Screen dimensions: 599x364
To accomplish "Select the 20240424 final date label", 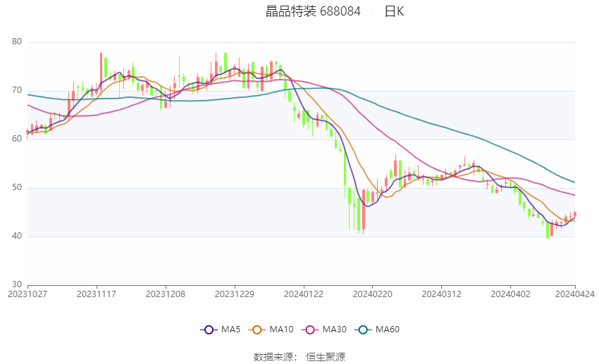I will [575, 294].
